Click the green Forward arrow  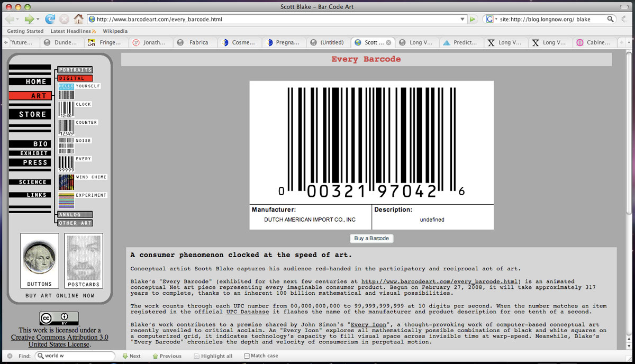click(30, 19)
